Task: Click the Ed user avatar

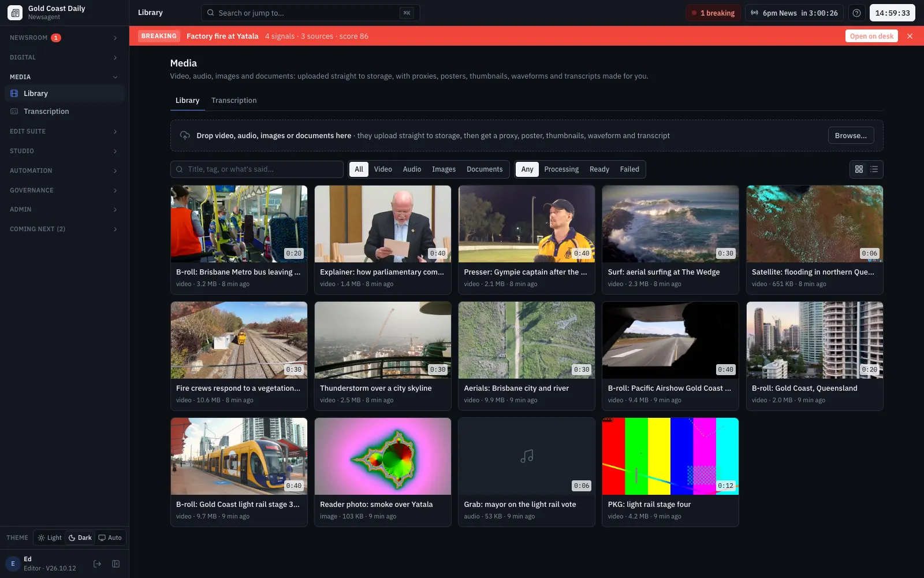Action: tap(13, 564)
